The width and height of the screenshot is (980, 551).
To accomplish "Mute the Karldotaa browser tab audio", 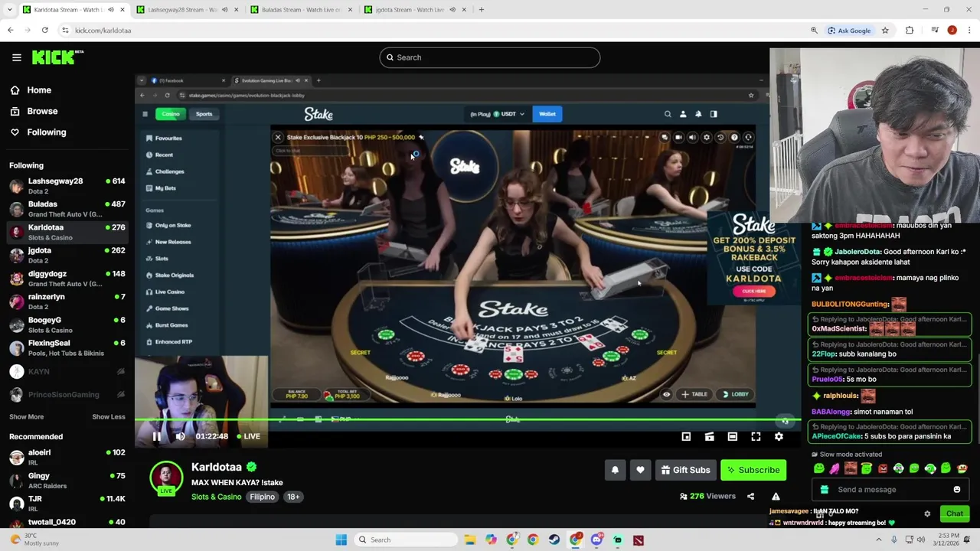I will (110, 9).
